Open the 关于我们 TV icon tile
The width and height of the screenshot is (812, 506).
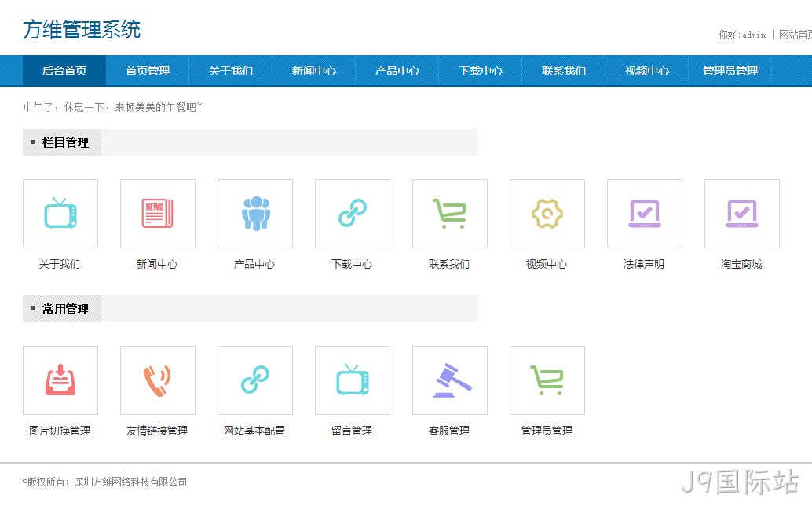coord(60,214)
